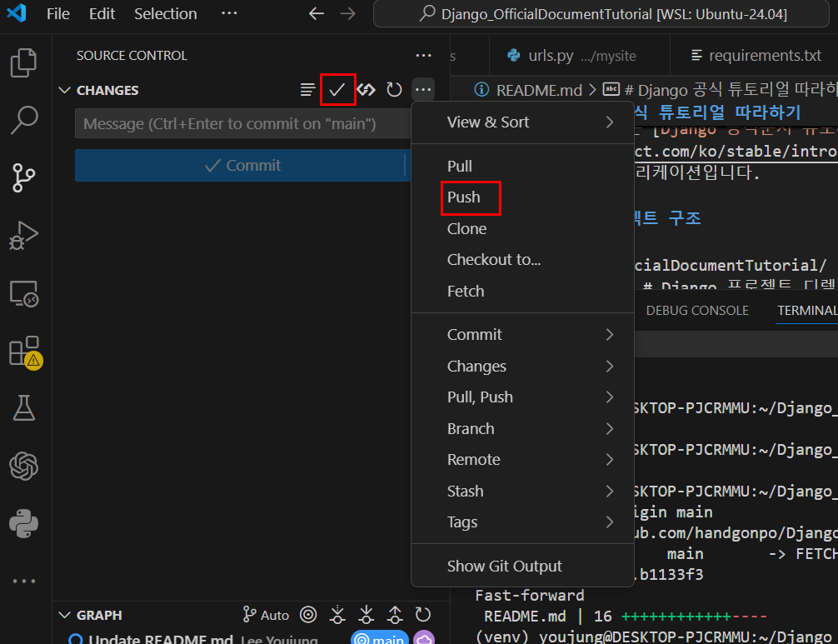838x644 pixels.
Task: Switch to the Terminal panel tab
Action: [807, 311]
